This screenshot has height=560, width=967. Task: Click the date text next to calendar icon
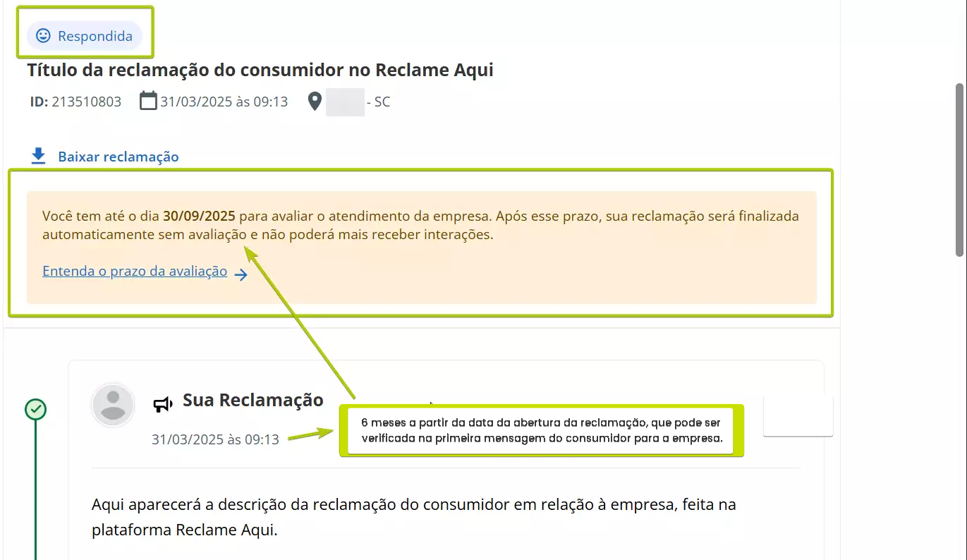tap(224, 102)
